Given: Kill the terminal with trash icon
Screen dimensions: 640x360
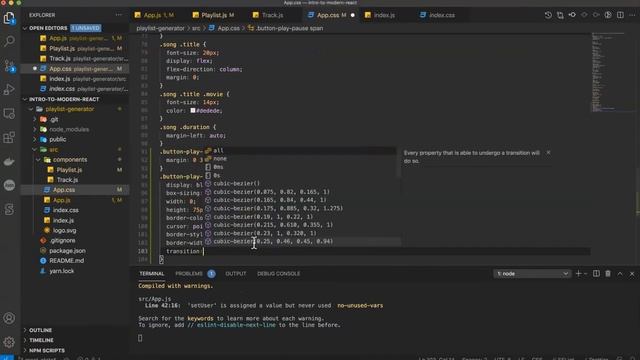Looking at the screenshot, I should coord(608,273).
